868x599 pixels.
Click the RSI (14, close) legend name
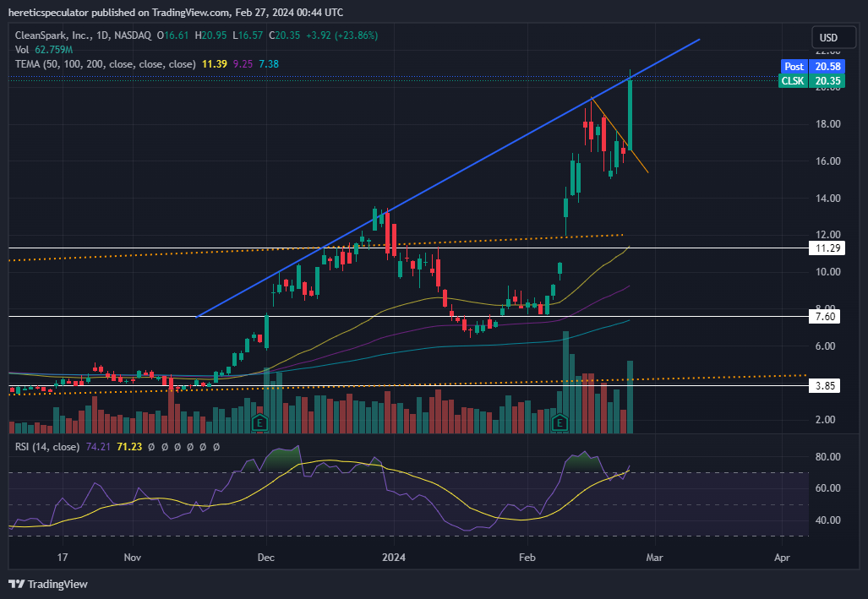tap(47, 447)
